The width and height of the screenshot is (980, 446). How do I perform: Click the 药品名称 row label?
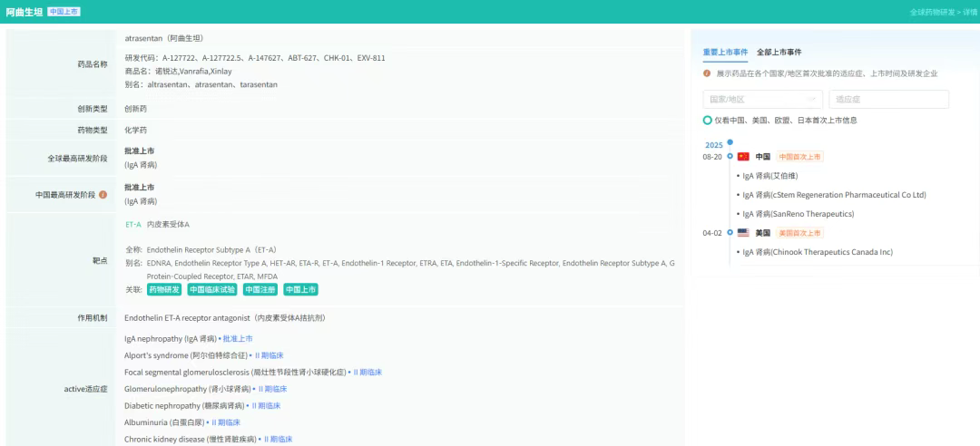point(92,64)
